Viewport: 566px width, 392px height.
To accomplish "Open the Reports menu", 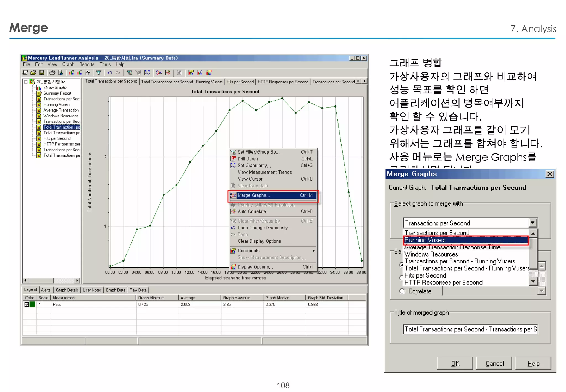I will tap(87, 64).
